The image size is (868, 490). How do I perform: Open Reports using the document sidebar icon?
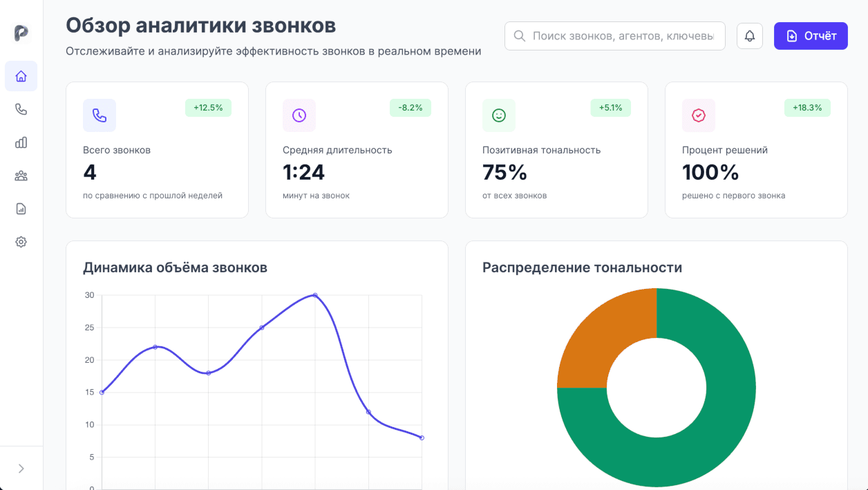[x=21, y=208]
